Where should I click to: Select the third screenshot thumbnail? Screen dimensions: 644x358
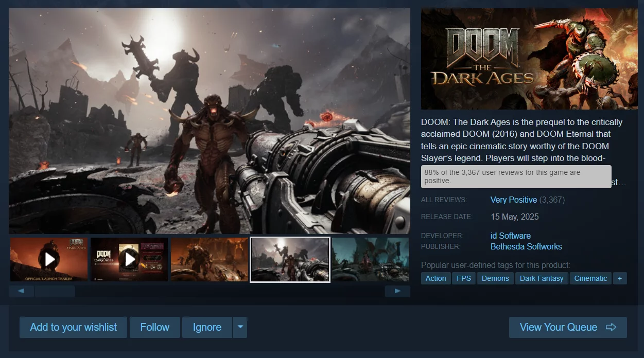pyautogui.click(x=210, y=259)
